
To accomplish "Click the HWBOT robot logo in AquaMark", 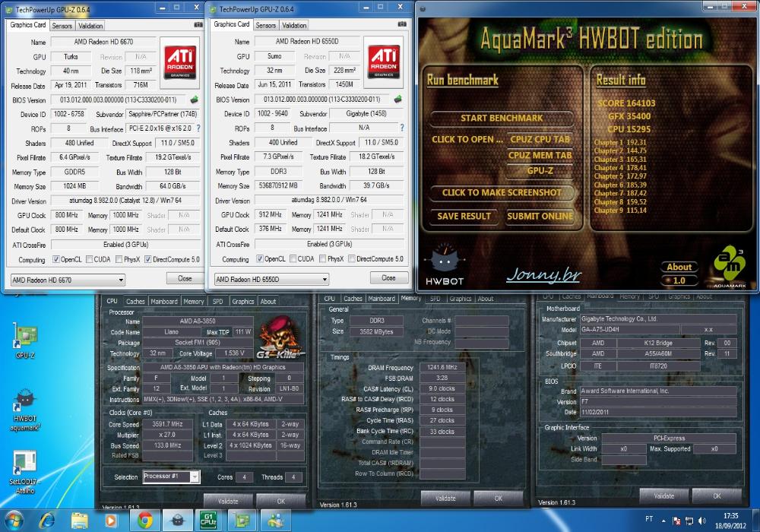I will click(x=445, y=264).
